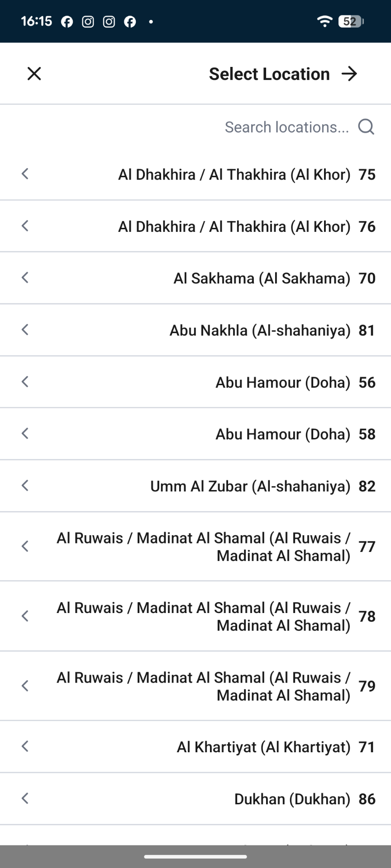Tap the Wi-Fi status bar icon
This screenshot has width=391, height=868.
point(324,21)
